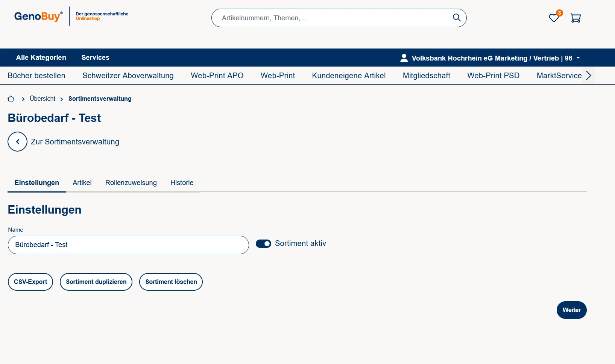Image resolution: width=615 pixels, height=364 pixels.
Task: Open the wishlist heart icon
Action: coord(553,18)
